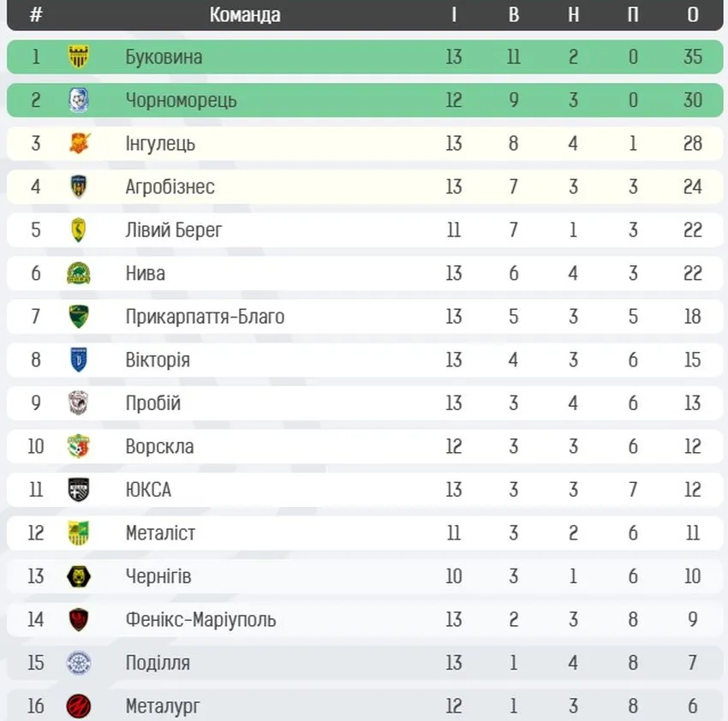Click the Агробізнес team crest
The image size is (728, 721).
[x=79, y=187]
